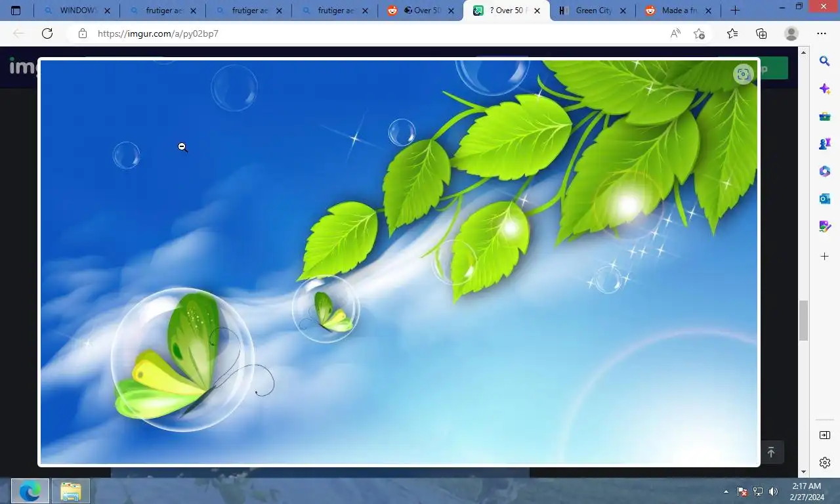840x504 pixels.
Task: Launch Copilot from the sidebar
Action: pos(825,89)
